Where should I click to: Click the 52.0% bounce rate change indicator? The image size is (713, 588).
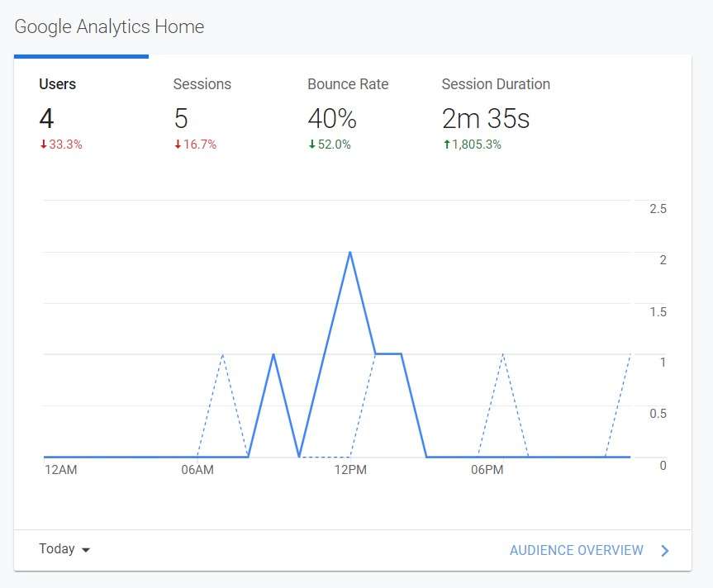[330, 145]
